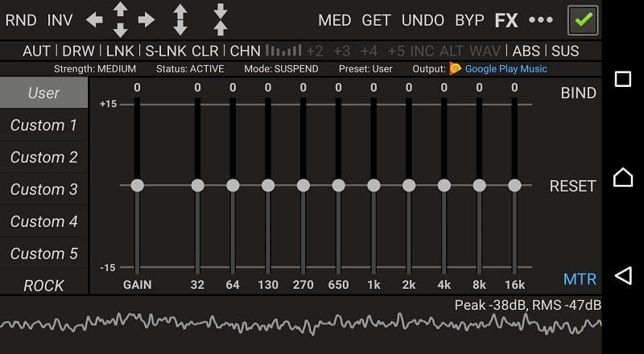Image resolution: width=644 pixels, height=354 pixels.
Task: Select the Custom 5 preset
Action: pyautogui.click(x=43, y=253)
